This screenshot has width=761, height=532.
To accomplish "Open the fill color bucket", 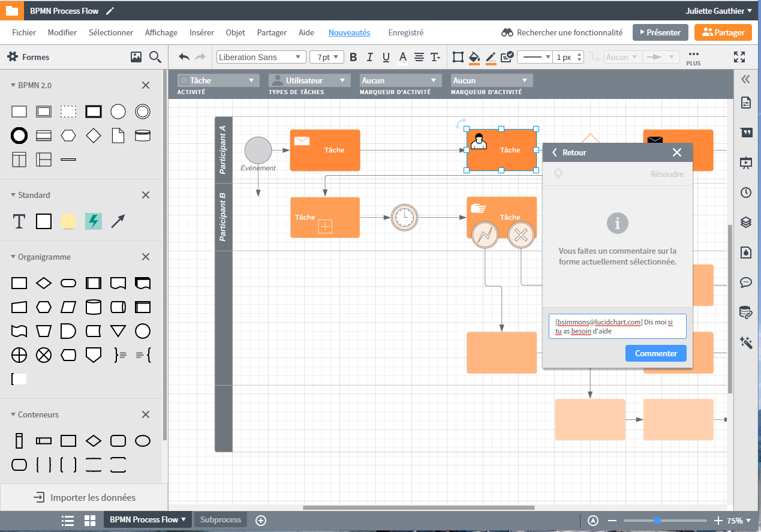I will click(474, 57).
